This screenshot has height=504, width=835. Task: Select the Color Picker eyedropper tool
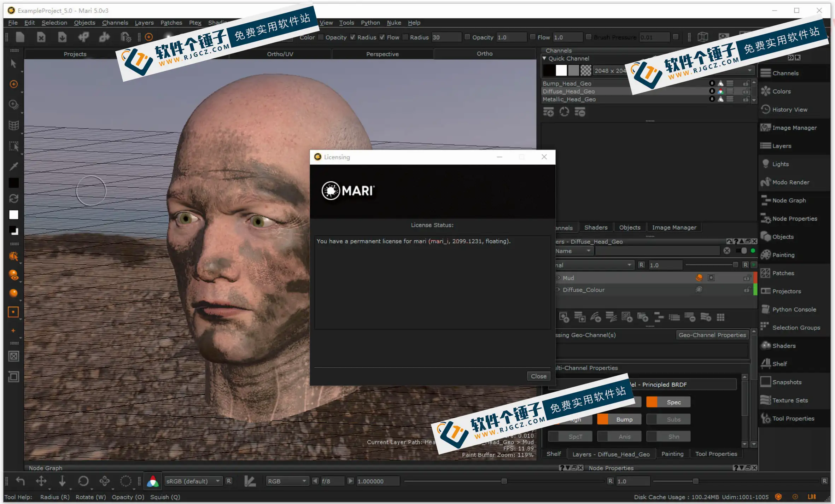[x=13, y=166]
